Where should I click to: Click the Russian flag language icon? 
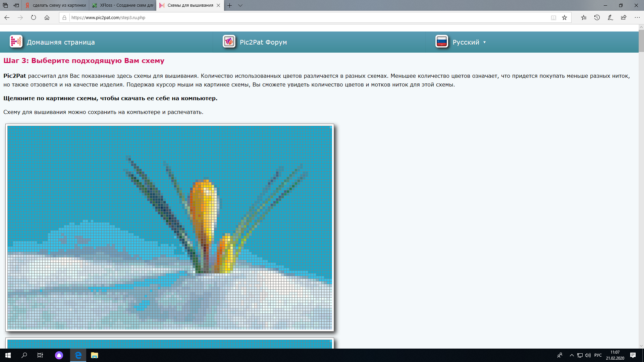(x=442, y=42)
